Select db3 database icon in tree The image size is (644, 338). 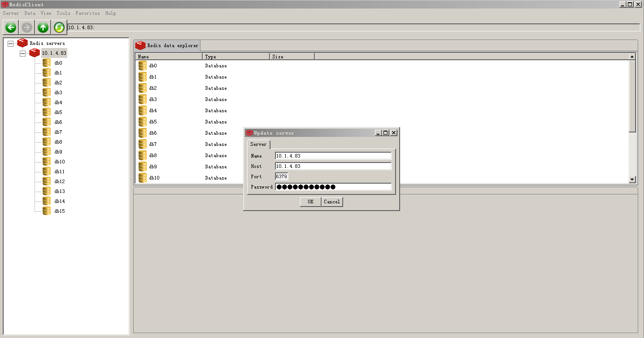point(47,92)
